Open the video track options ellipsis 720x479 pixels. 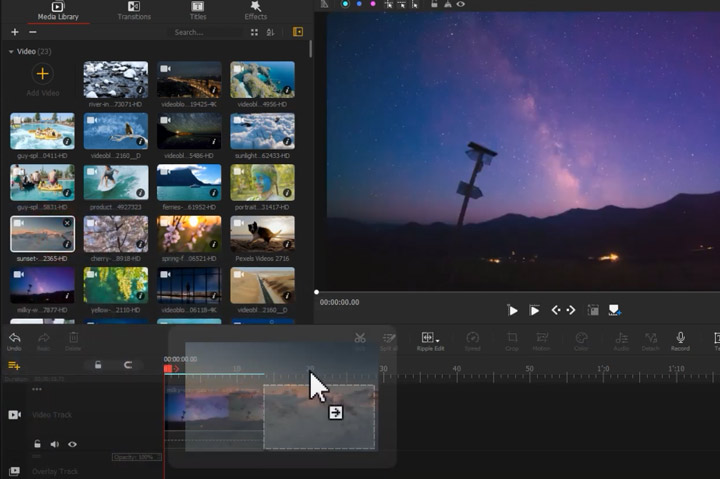[37, 389]
